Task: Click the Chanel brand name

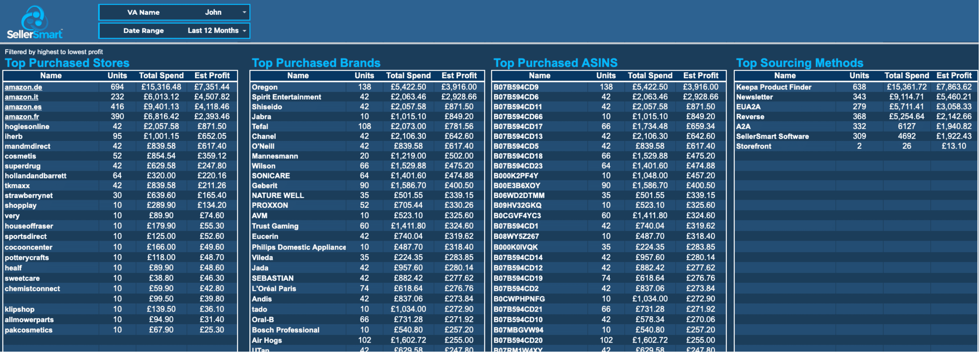Action: click(x=264, y=137)
